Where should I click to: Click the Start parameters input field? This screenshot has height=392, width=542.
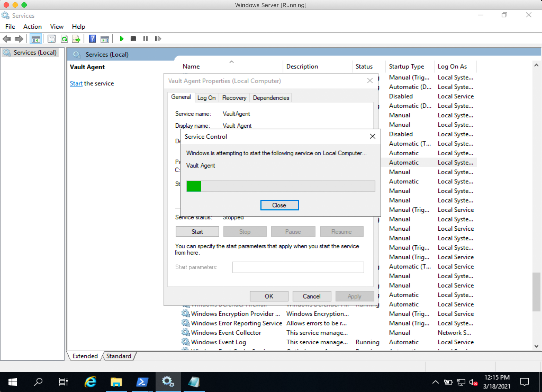tap(298, 267)
